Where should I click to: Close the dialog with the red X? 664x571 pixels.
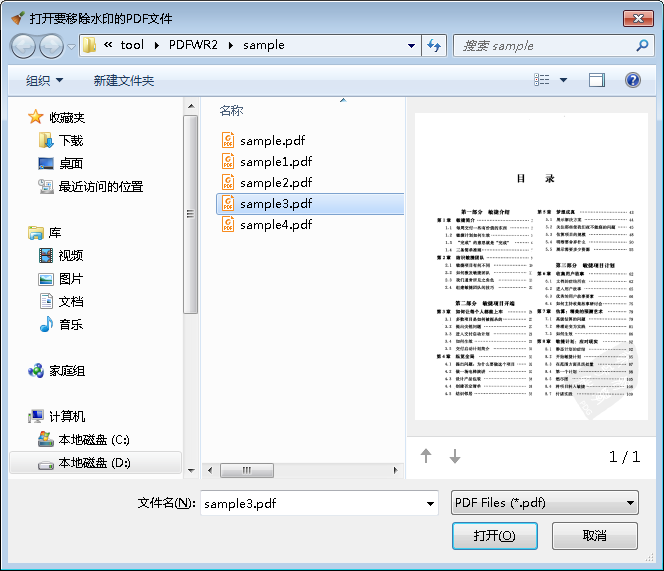(638, 18)
